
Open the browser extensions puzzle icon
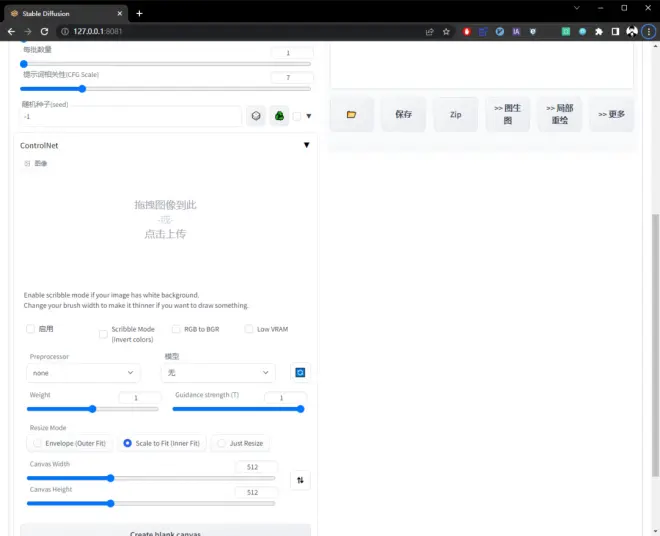[x=599, y=31]
